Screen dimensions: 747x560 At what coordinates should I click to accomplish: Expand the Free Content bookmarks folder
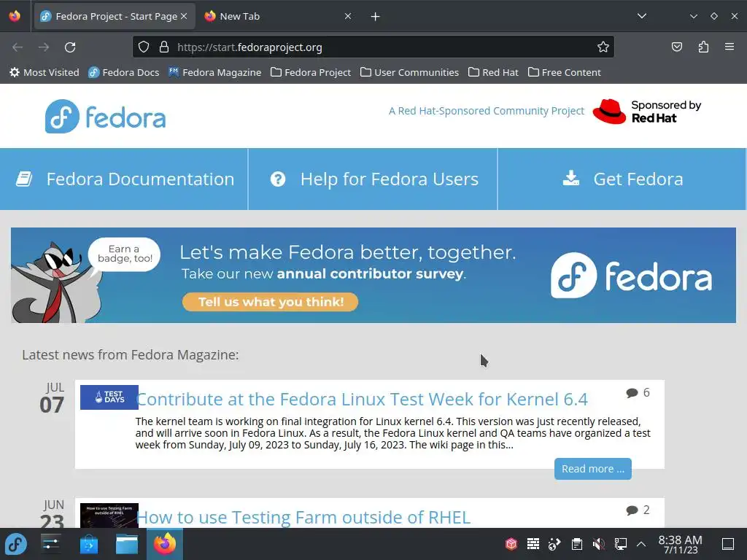564,72
